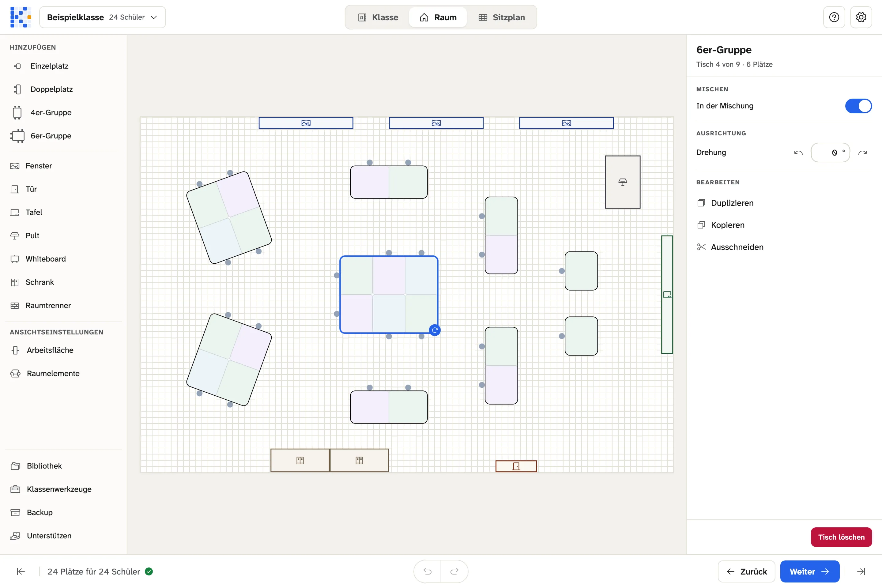The image size is (882, 588).
Task: Click the undo arrow button
Action: click(x=428, y=571)
